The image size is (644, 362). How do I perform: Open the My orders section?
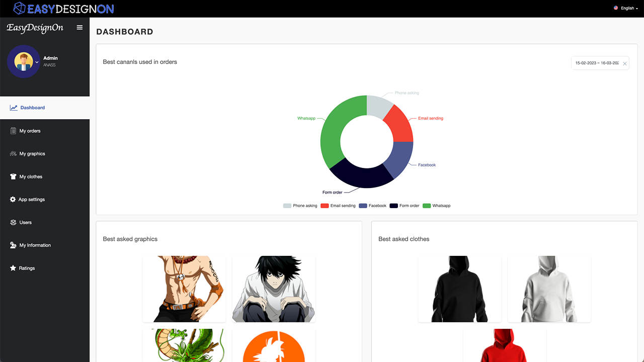(x=30, y=130)
